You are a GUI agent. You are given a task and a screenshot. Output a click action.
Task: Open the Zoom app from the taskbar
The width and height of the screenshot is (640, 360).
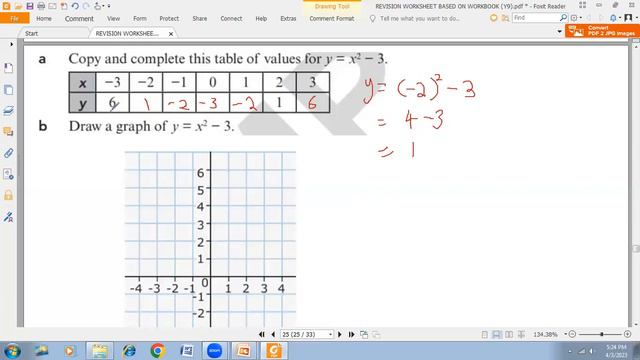click(214, 351)
